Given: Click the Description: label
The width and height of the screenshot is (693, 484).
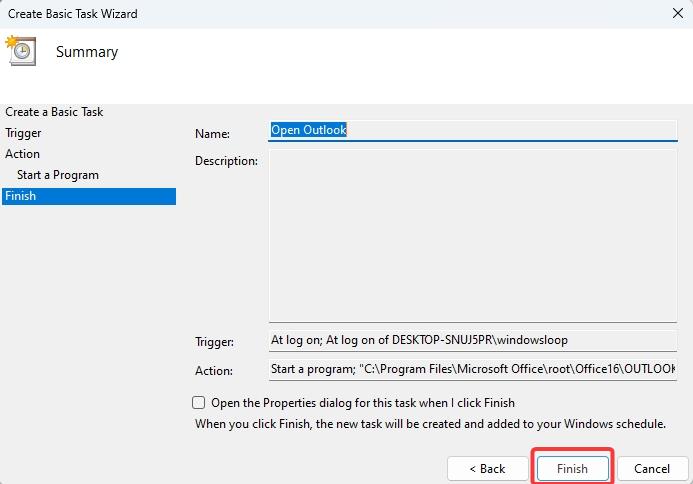Looking at the screenshot, I should pyautogui.click(x=226, y=161).
